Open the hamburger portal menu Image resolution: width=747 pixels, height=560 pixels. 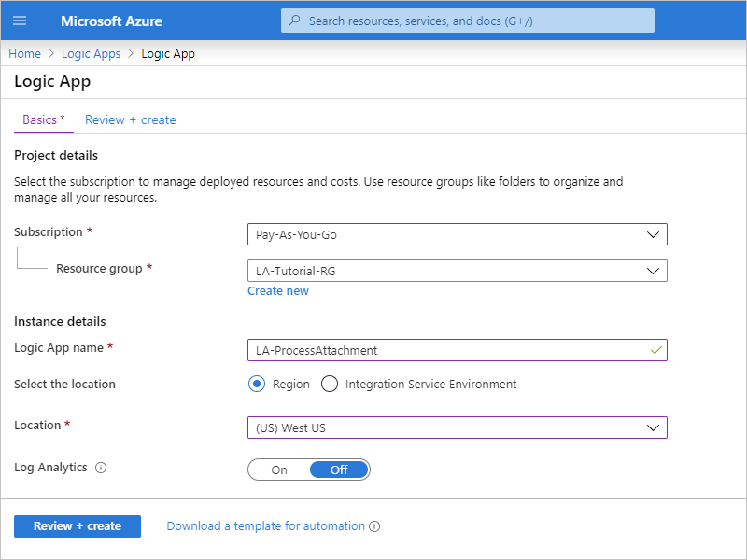pos(20,21)
